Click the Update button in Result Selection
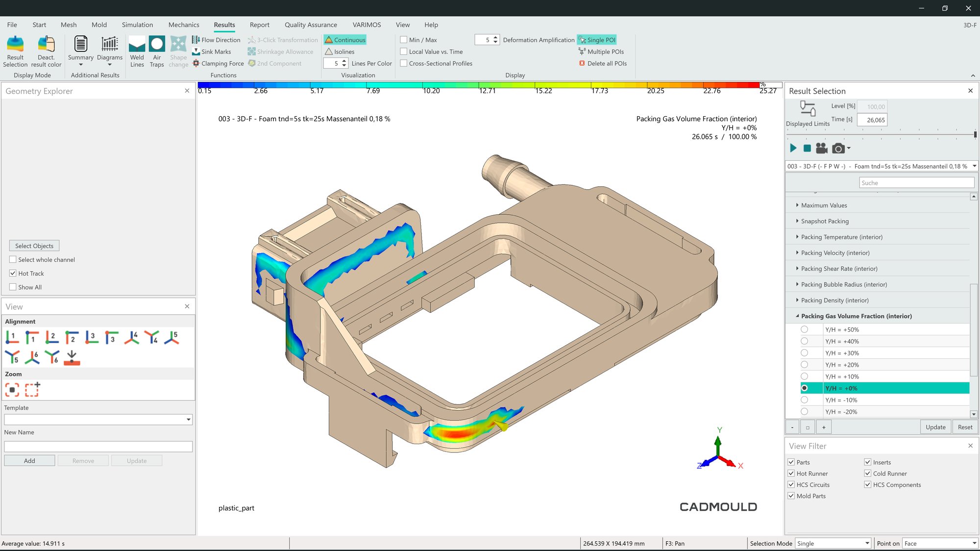The image size is (980, 551). click(935, 427)
